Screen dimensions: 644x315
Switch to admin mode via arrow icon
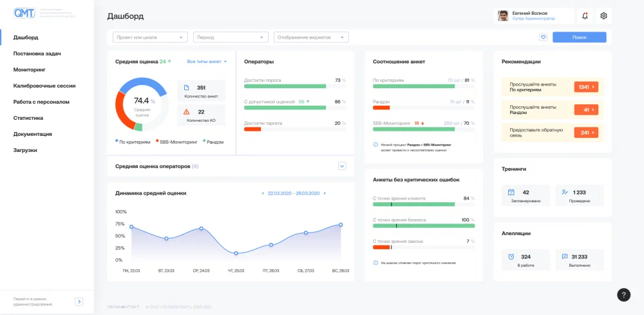(79, 301)
